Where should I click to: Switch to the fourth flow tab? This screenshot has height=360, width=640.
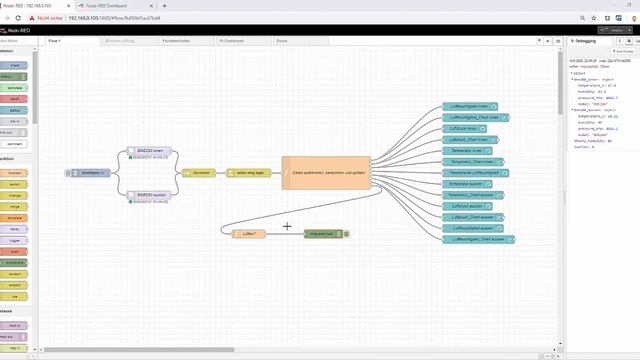pos(243,41)
